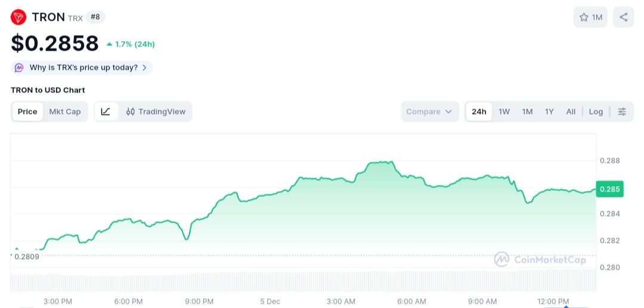This screenshot has width=644, height=308.
Task: Click the 5 Dec date axis label
Action: 270,301
